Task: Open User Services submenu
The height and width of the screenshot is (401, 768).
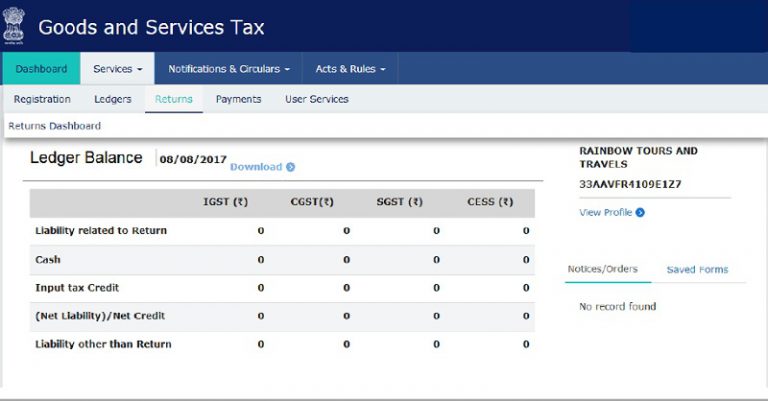Action: pyautogui.click(x=317, y=99)
